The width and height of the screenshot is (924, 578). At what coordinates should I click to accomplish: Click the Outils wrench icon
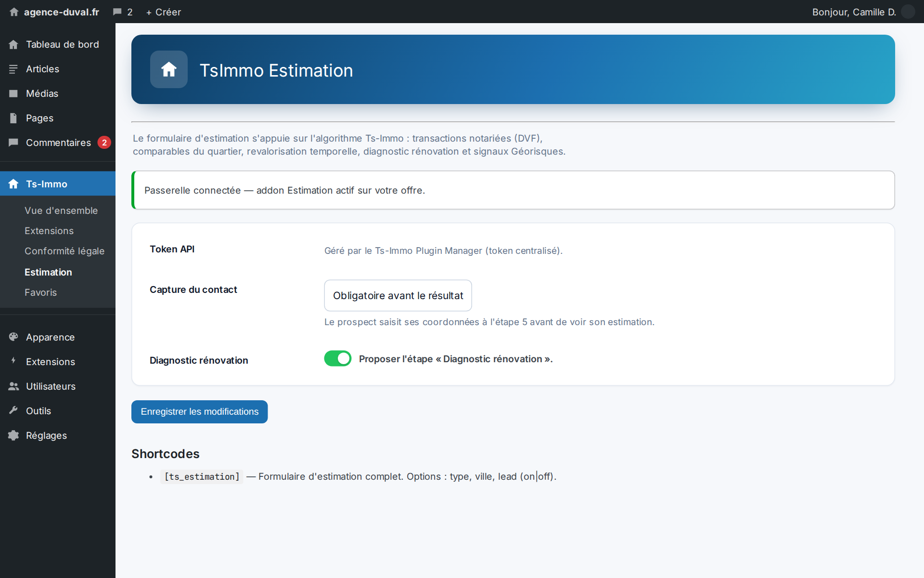tap(13, 410)
